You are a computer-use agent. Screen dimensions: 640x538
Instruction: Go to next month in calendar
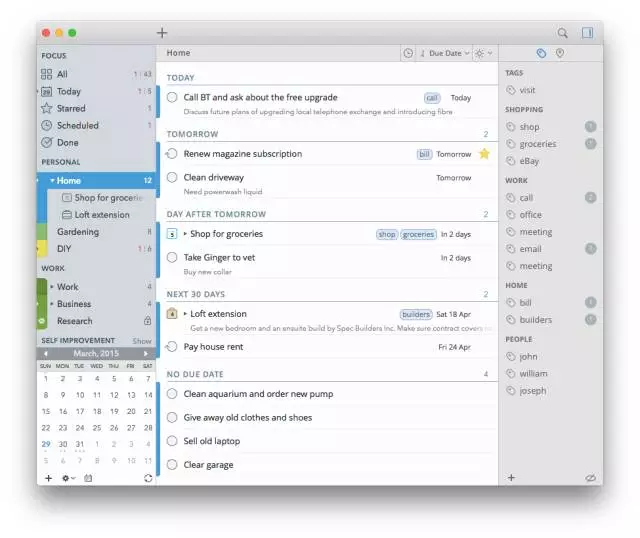(x=146, y=353)
